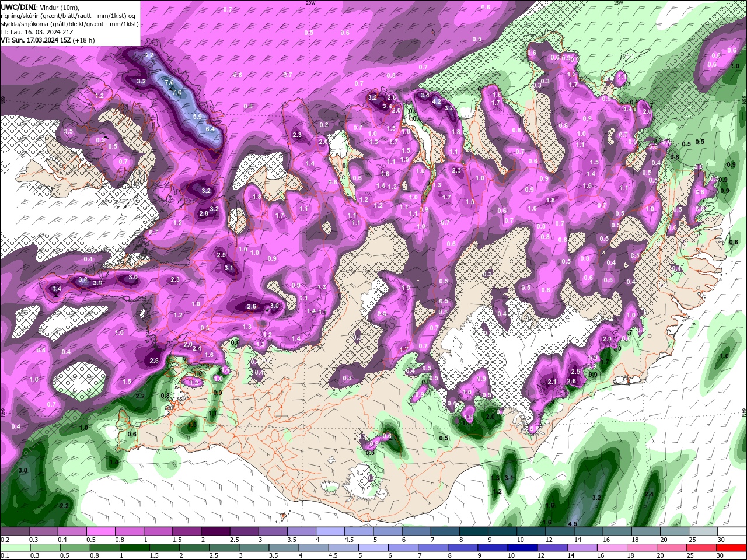Click the crimson 25 swatch in lower legend

(700, 548)
